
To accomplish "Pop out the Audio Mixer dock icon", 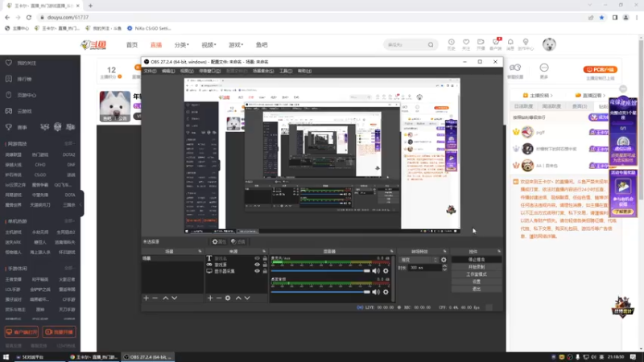I will click(x=391, y=251).
